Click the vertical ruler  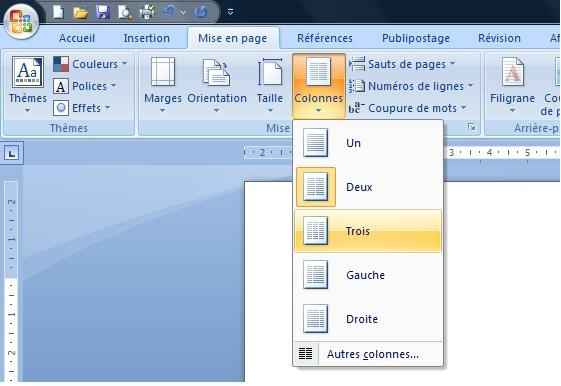click(11, 281)
